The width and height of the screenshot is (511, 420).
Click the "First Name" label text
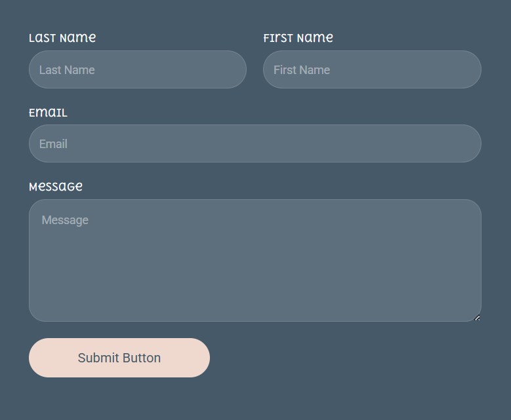pyautogui.click(x=298, y=38)
